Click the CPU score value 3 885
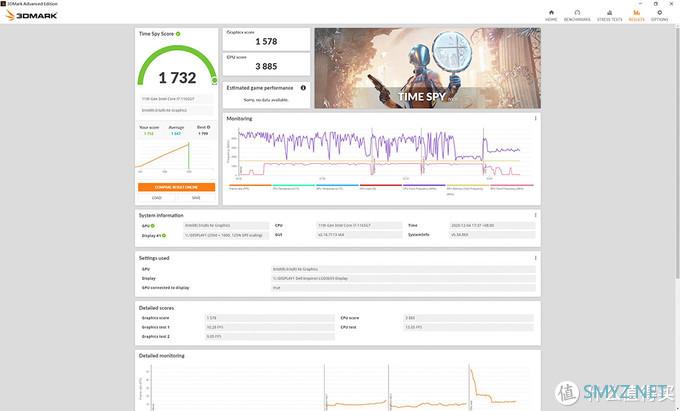 coord(266,66)
